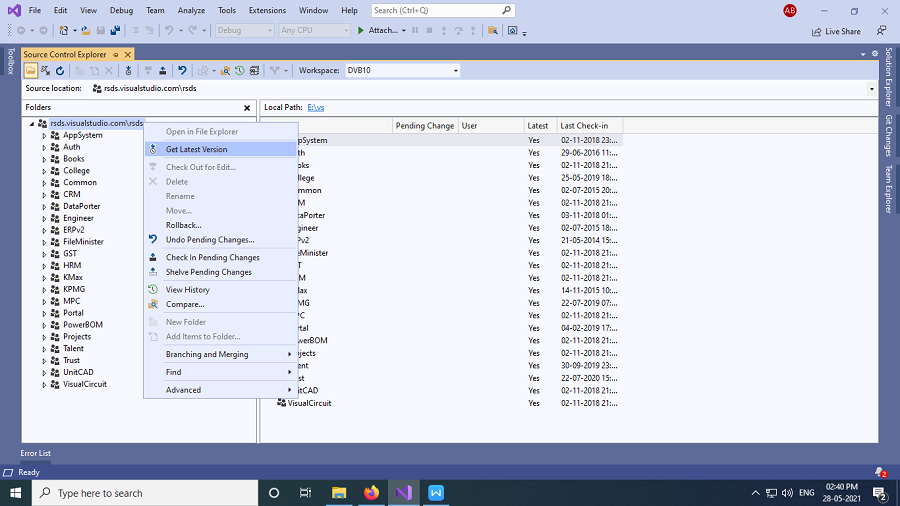Click the Save All icon in main toolbar

click(x=115, y=30)
